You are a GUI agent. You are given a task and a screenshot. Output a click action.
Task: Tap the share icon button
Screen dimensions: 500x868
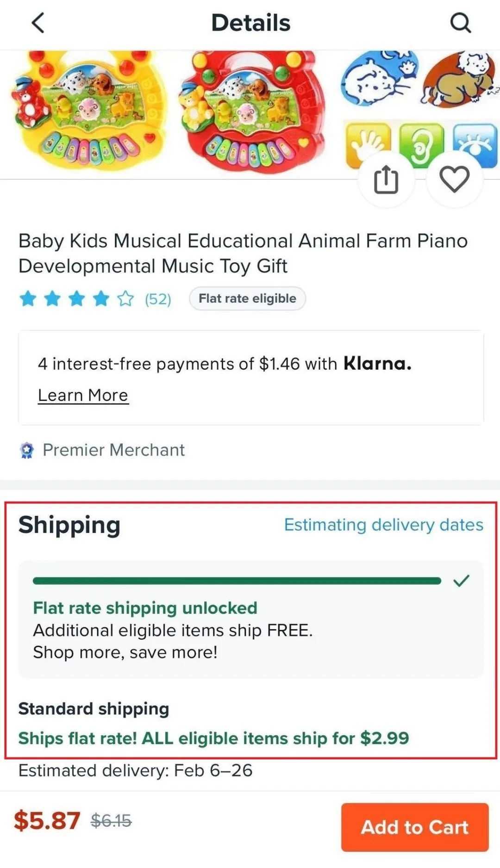click(x=386, y=180)
